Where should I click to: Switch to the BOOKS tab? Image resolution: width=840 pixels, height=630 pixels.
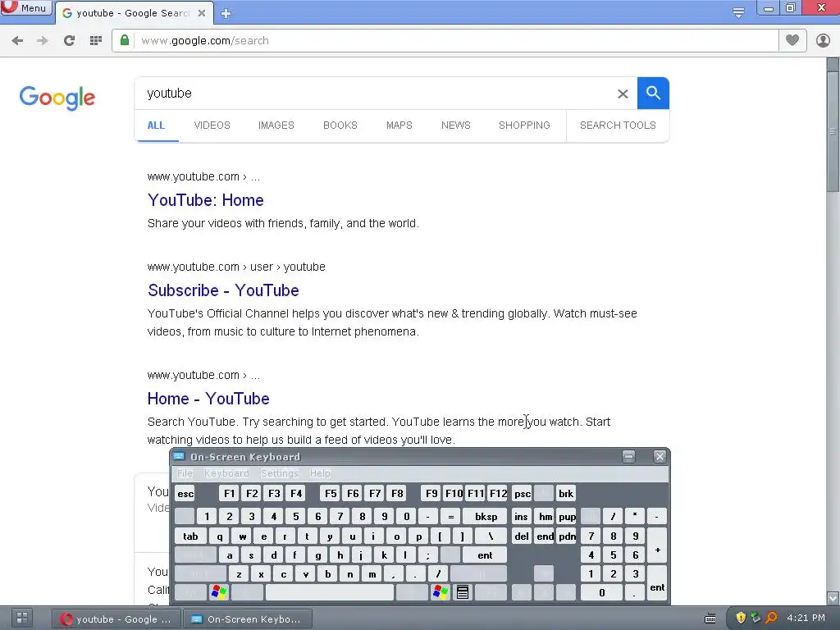click(x=340, y=126)
